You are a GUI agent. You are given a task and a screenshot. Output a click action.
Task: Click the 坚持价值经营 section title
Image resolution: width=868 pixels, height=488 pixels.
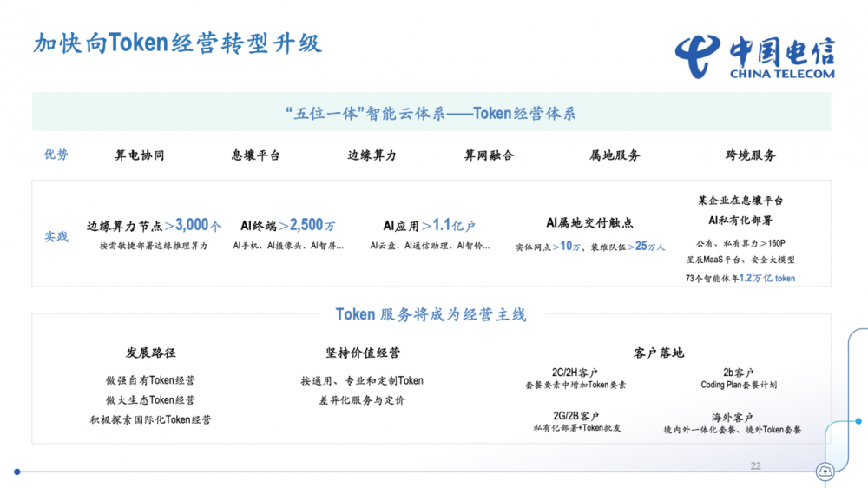click(x=362, y=353)
